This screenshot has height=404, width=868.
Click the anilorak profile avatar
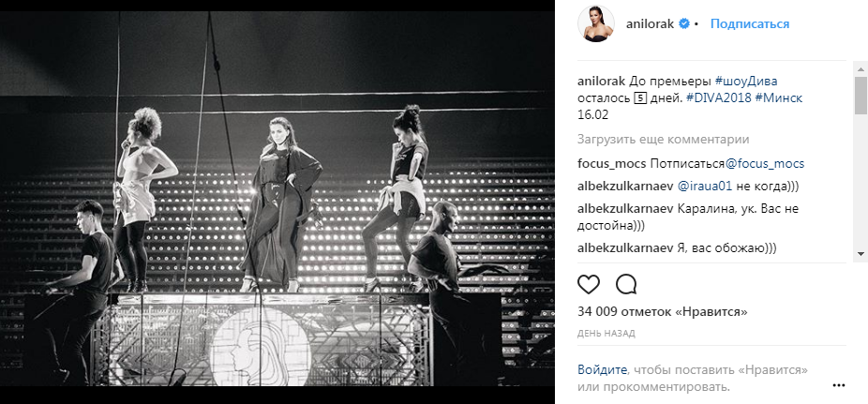(x=596, y=23)
